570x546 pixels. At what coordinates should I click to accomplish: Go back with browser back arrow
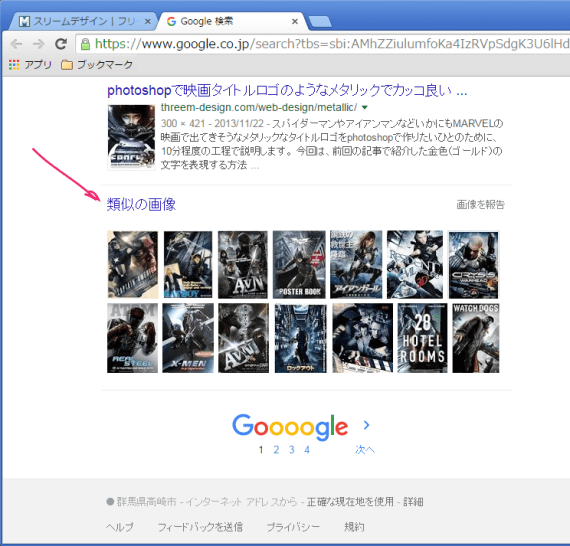pyautogui.click(x=16, y=44)
